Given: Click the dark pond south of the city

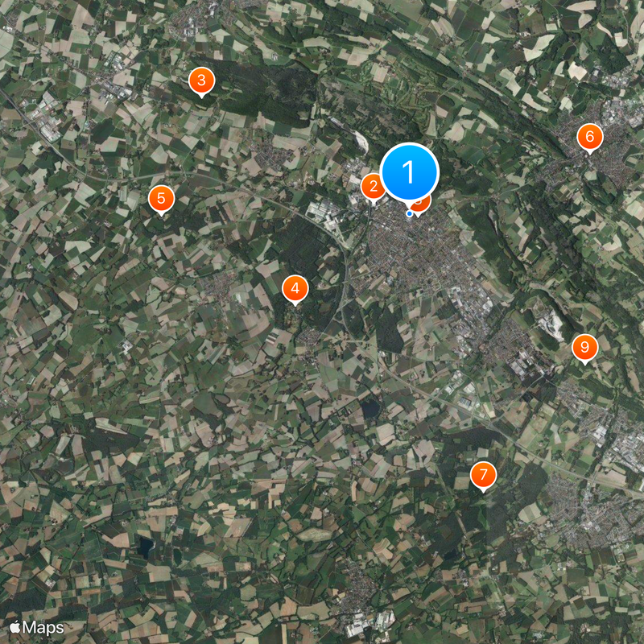Looking at the screenshot, I should coord(370,409).
